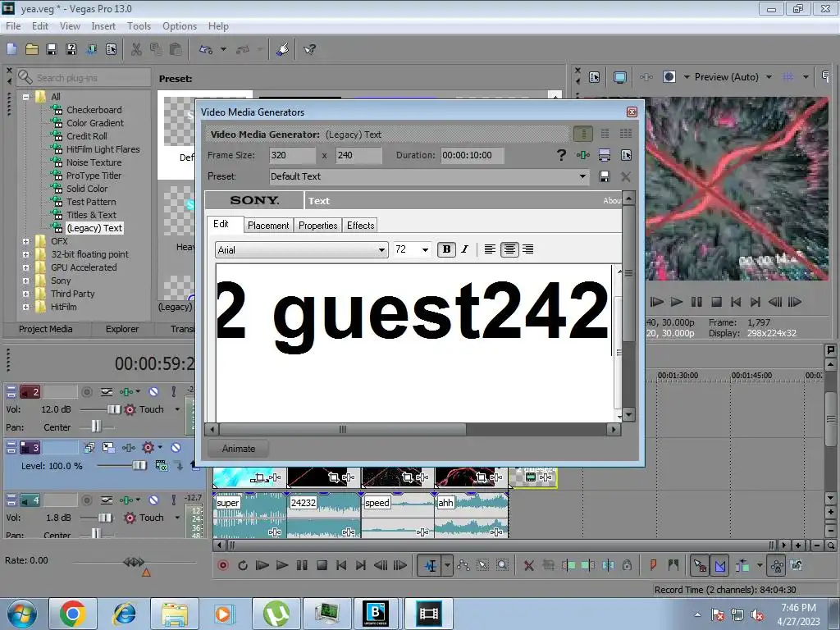Switch to the Placement tab
Screen dimensions: 840x630
[x=268, y=226]
